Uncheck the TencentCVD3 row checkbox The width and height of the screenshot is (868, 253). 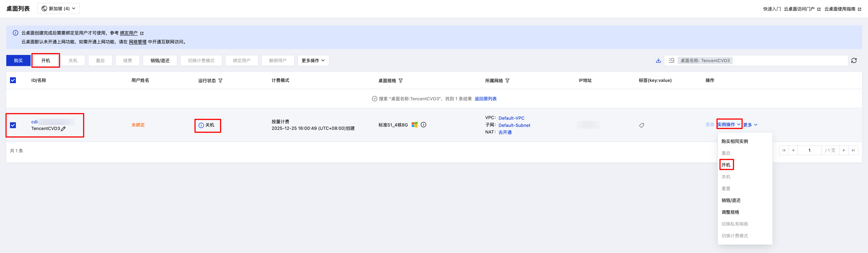tap(13, 125)
